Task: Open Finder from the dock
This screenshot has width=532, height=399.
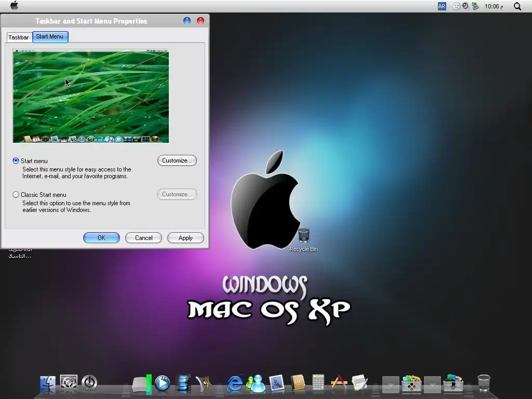Action: click(x=48, y=384)
